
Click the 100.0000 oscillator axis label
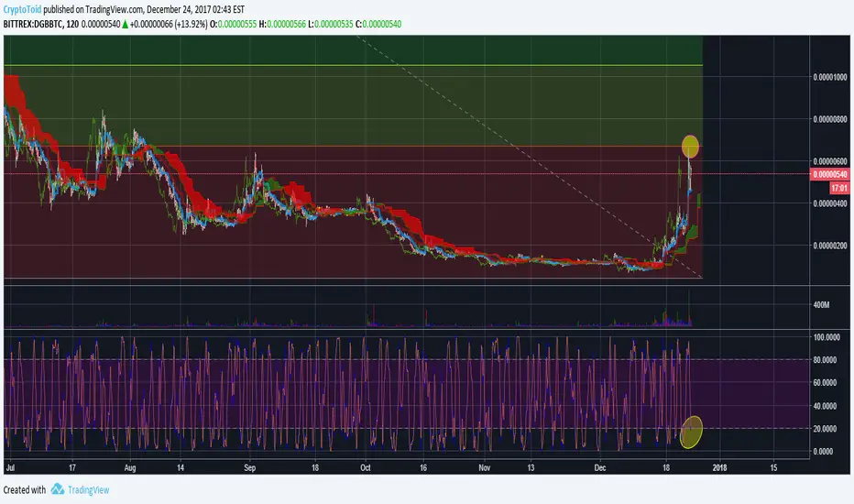(x=827, y=337)
